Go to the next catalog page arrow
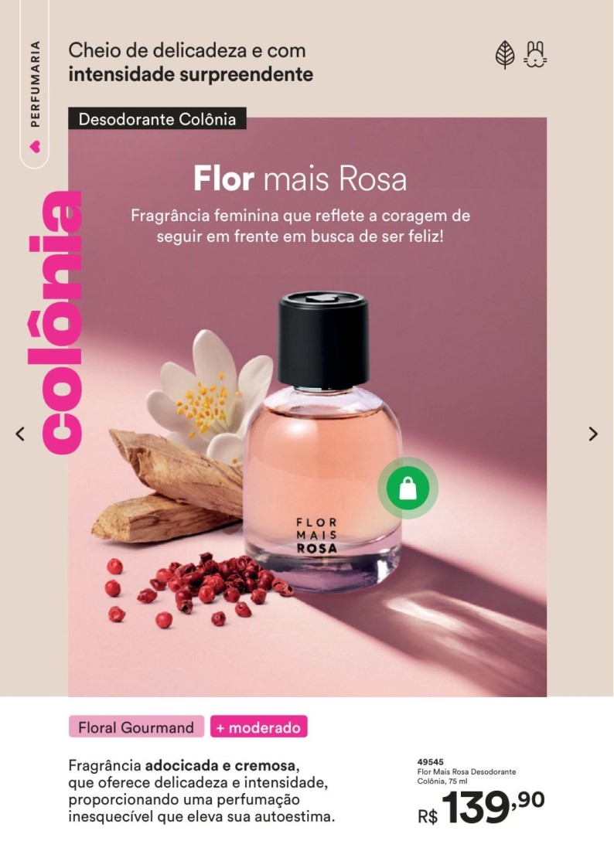Viewport: 614px width, 868px height. pyautogui.click(x=593, y=434)
